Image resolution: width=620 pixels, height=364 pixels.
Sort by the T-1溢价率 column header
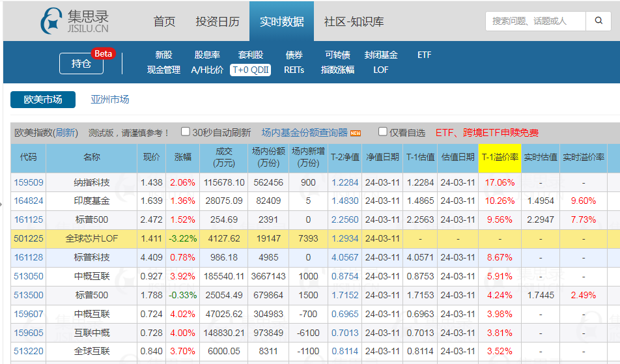pyautogui.click(x=500, y=158)
